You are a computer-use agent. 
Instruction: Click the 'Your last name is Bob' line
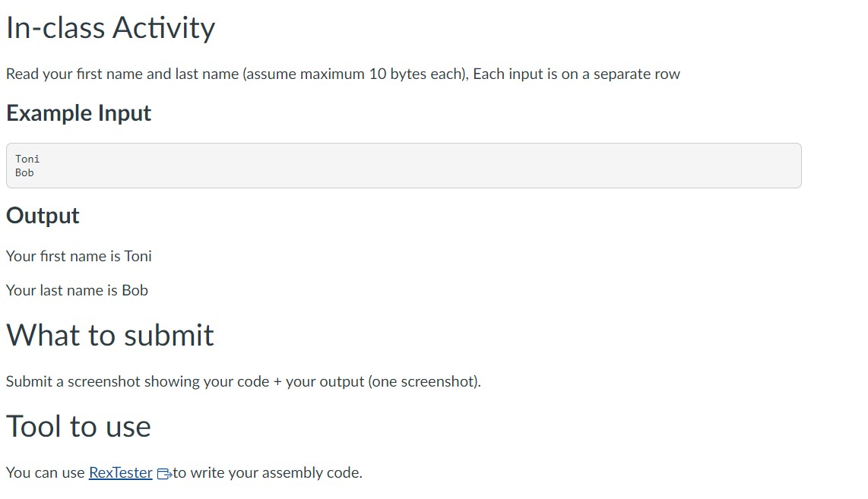point(77,290)
